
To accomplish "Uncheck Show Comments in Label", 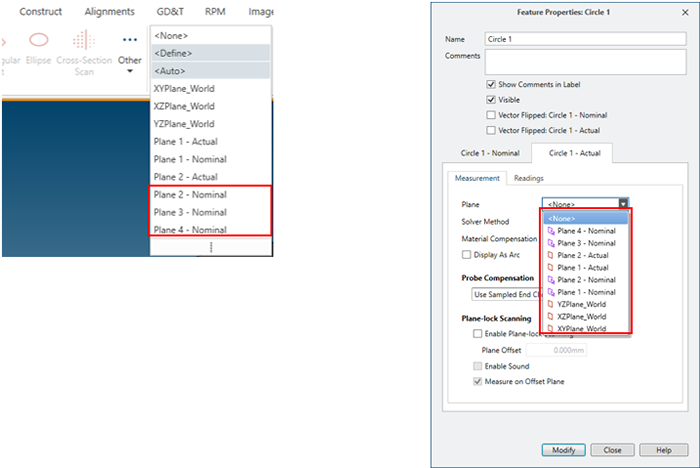I will click(x=490, y=84).
